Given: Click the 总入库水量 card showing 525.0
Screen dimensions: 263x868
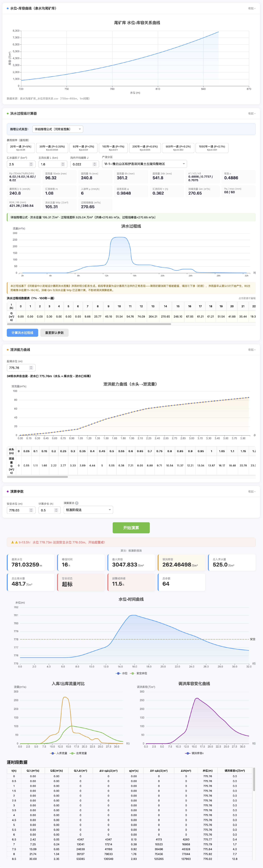Looking at the screenshot, I should tap(232, 563).
